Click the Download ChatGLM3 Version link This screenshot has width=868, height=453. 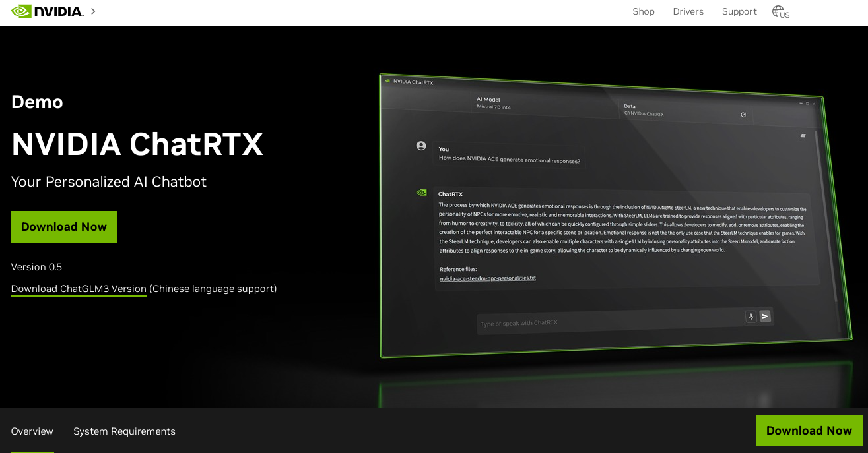(x=79, y=289)
